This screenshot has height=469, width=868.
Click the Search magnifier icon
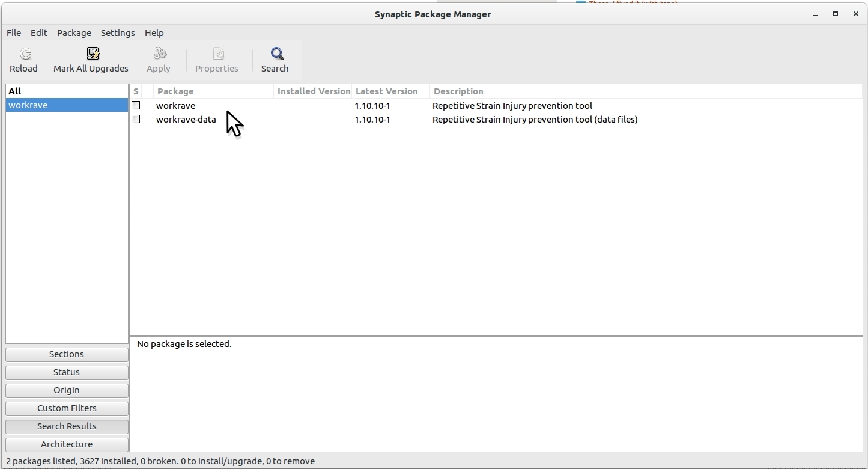276,54
